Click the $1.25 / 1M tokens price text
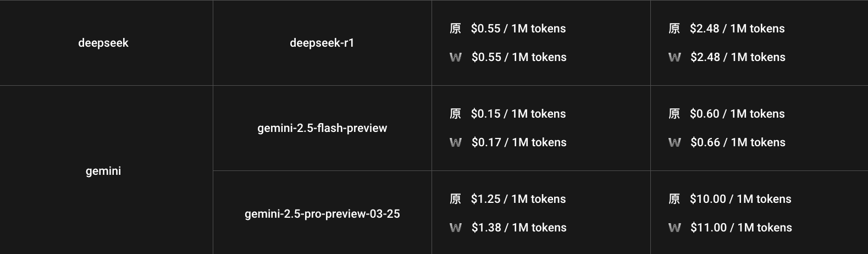Viewport: 868px width, 254px height. point(518,199)
